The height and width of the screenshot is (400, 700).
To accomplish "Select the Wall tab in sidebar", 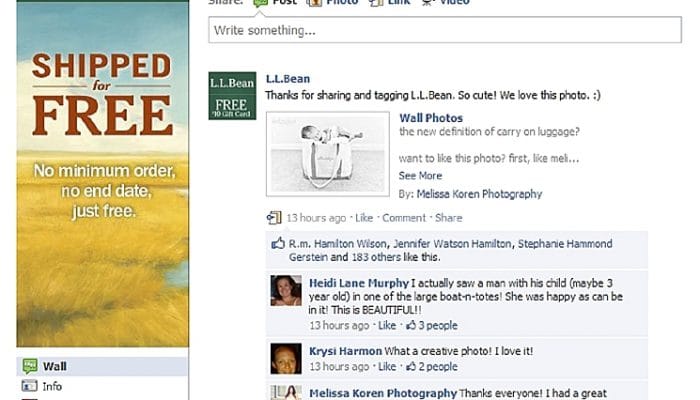I will tap(102, 367).
